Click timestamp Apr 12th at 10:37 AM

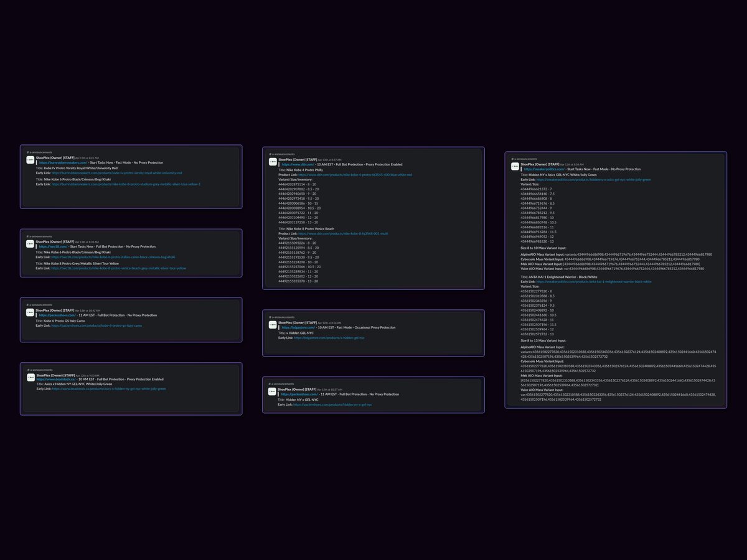coord(330,390)
